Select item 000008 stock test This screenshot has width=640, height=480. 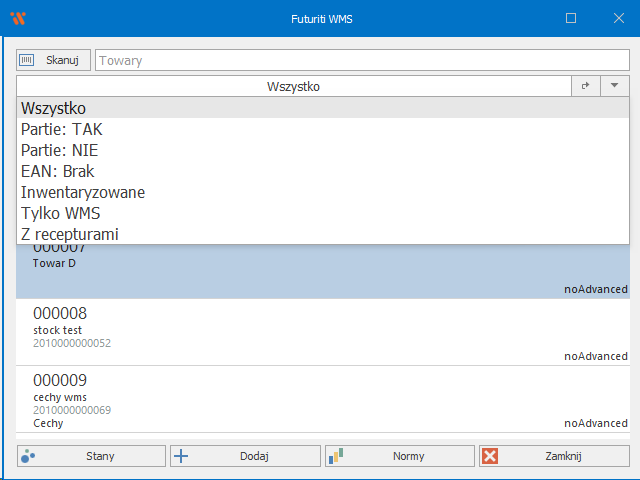click(x=322, y=332)
